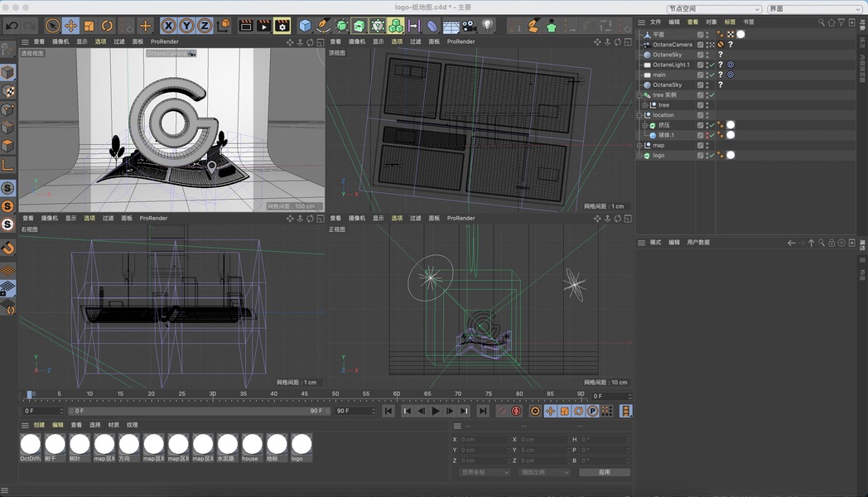Click the Light bulb icon
868x497 pixels.
pyautogui.click(x=488, y=26)
